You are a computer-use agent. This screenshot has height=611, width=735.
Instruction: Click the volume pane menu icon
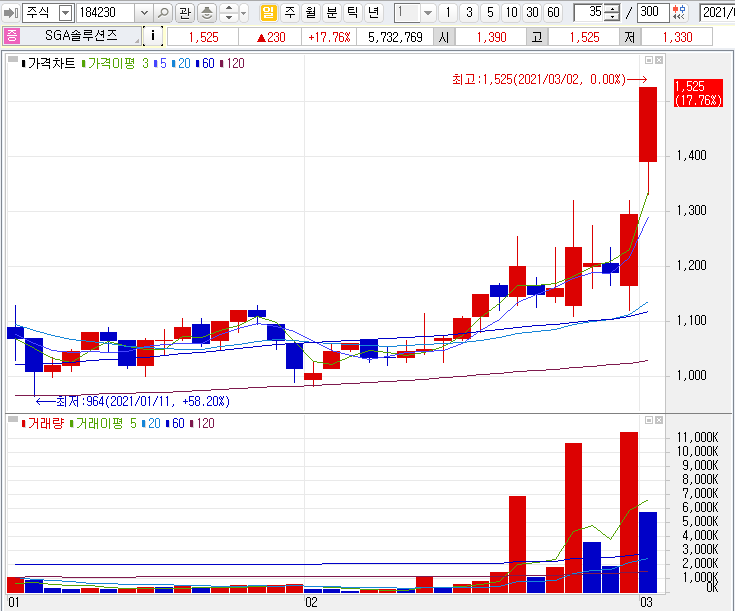[13, 419]
